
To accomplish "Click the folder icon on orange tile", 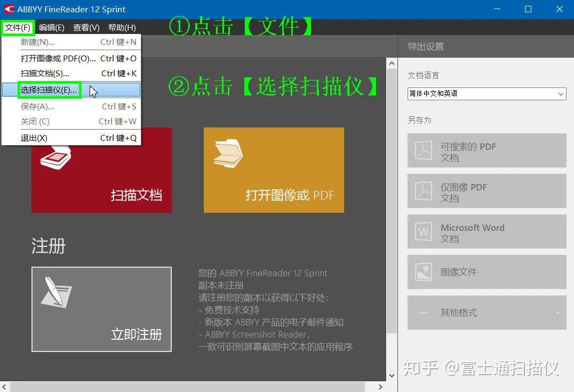I will click(x=228, y=154).
